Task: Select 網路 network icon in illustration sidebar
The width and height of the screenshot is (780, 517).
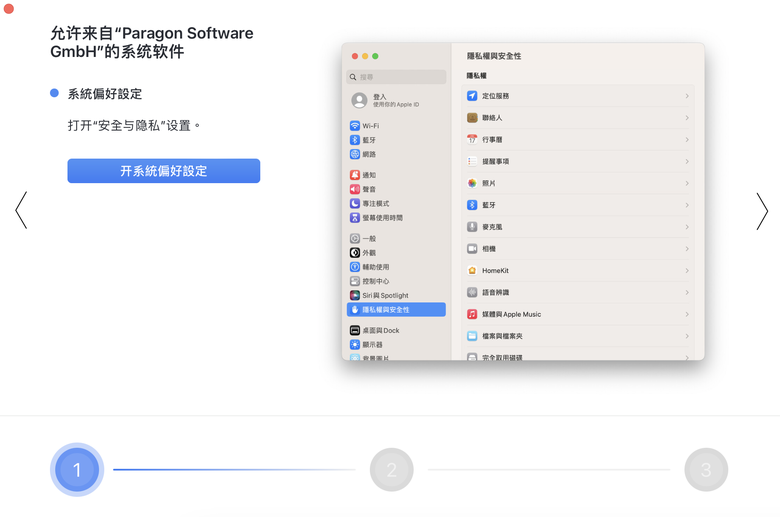Action: (355, 154)
